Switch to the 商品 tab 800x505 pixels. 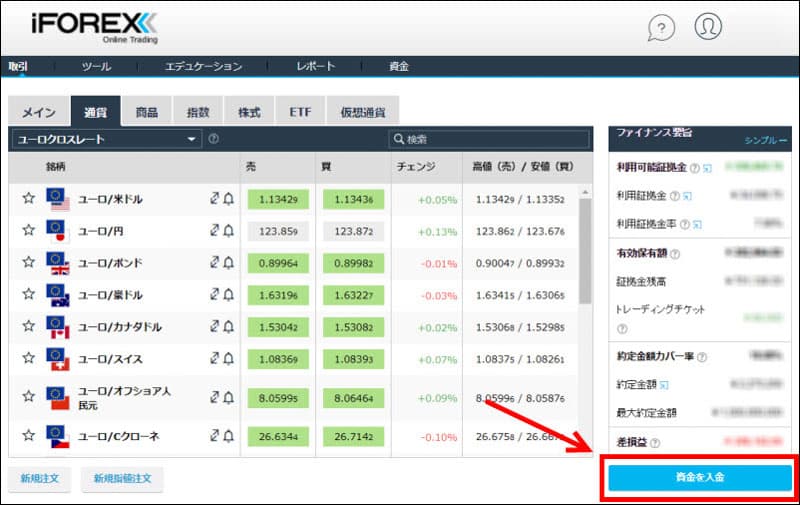tap(146, 112)
